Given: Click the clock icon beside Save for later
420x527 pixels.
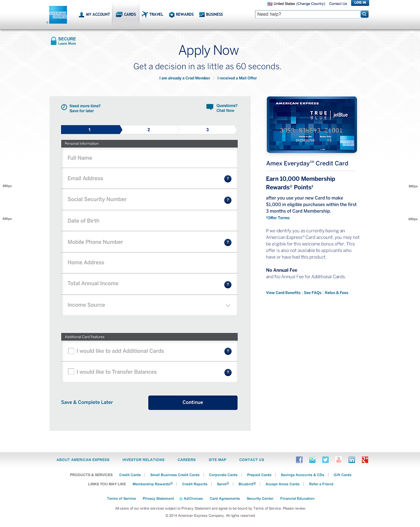Looking at the screenshot, I should pos(64,107).
